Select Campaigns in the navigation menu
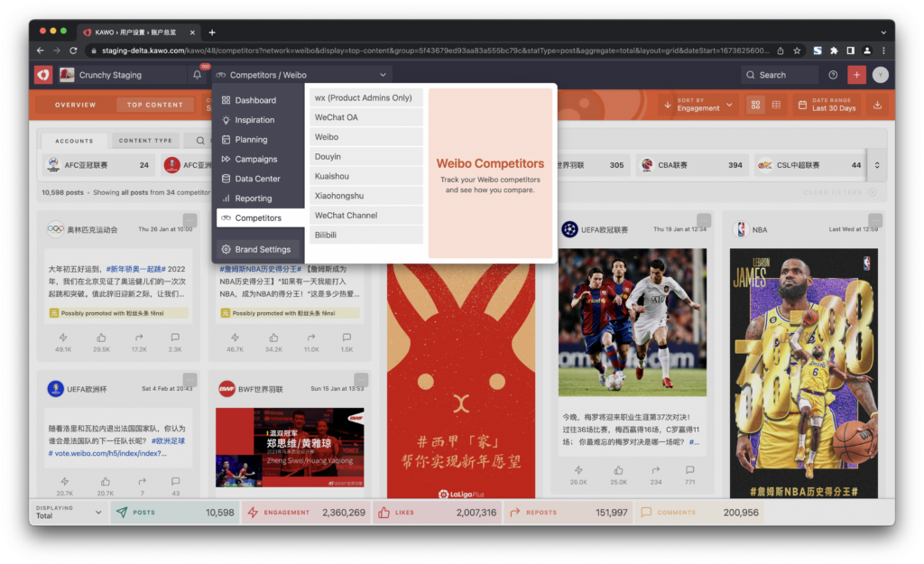This screenshot has height=564, width=924. pos(260,159)
